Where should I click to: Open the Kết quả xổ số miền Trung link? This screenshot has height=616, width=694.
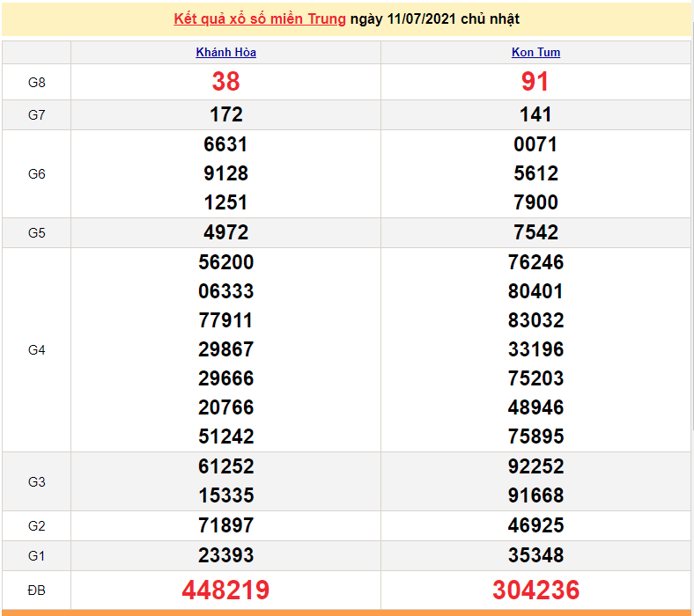click(x=260, y=18)
